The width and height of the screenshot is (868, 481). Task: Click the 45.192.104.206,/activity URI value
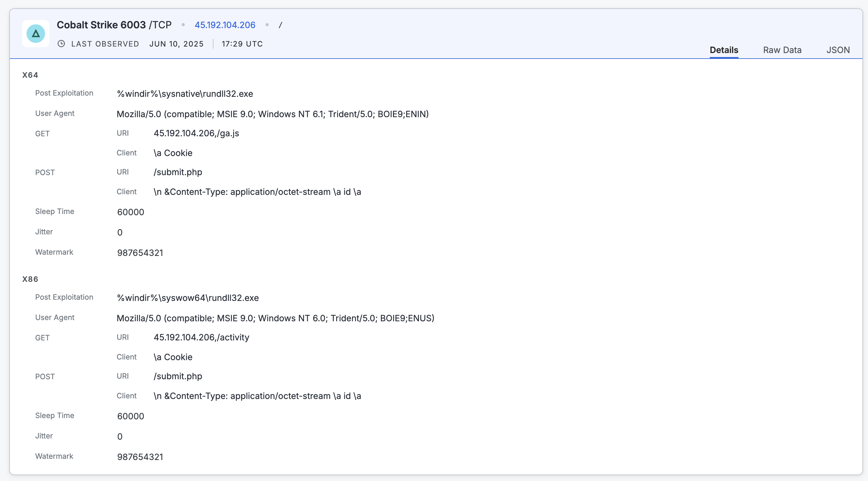(201, 338)
